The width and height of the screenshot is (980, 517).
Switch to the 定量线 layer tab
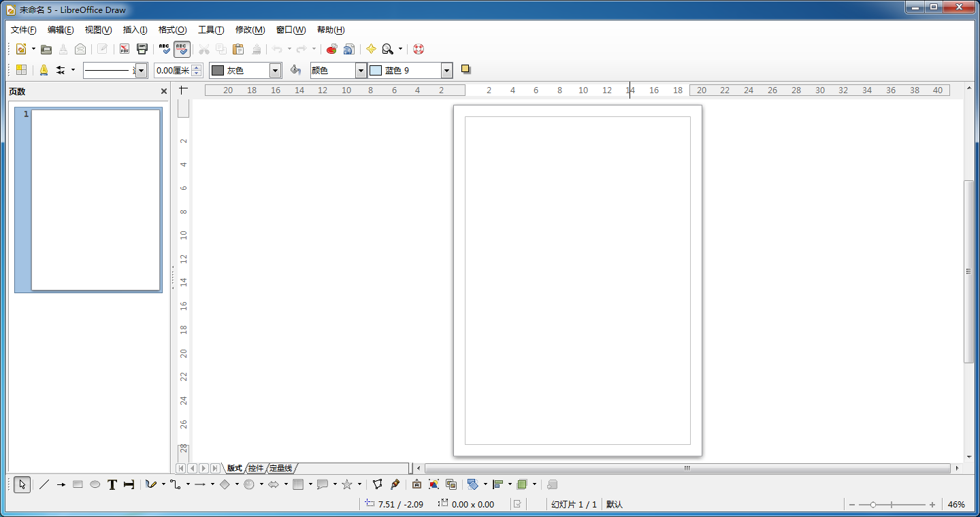280,468
